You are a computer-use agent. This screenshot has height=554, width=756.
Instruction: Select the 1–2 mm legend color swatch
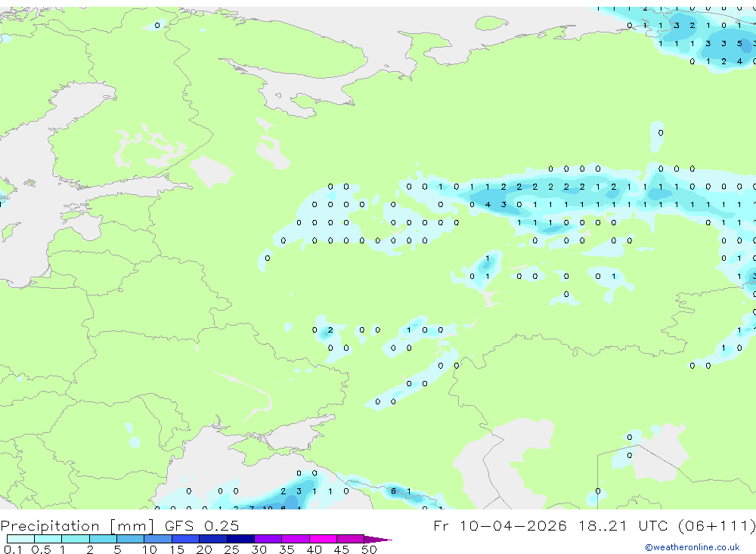(76, 539)
